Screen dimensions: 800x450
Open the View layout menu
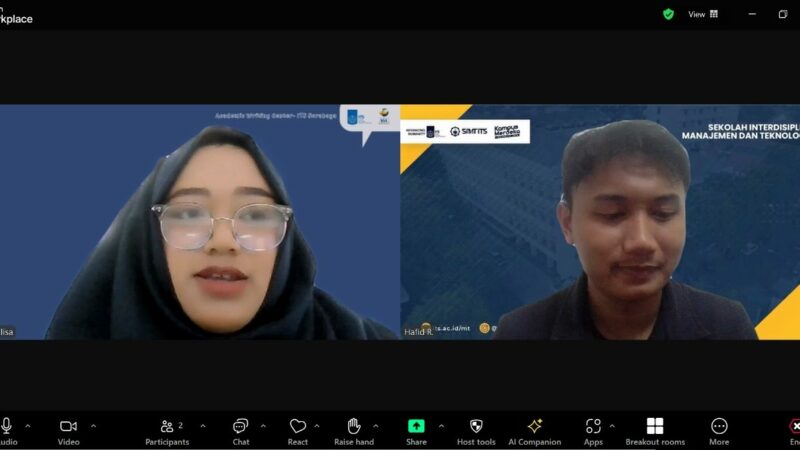[701, 14]
